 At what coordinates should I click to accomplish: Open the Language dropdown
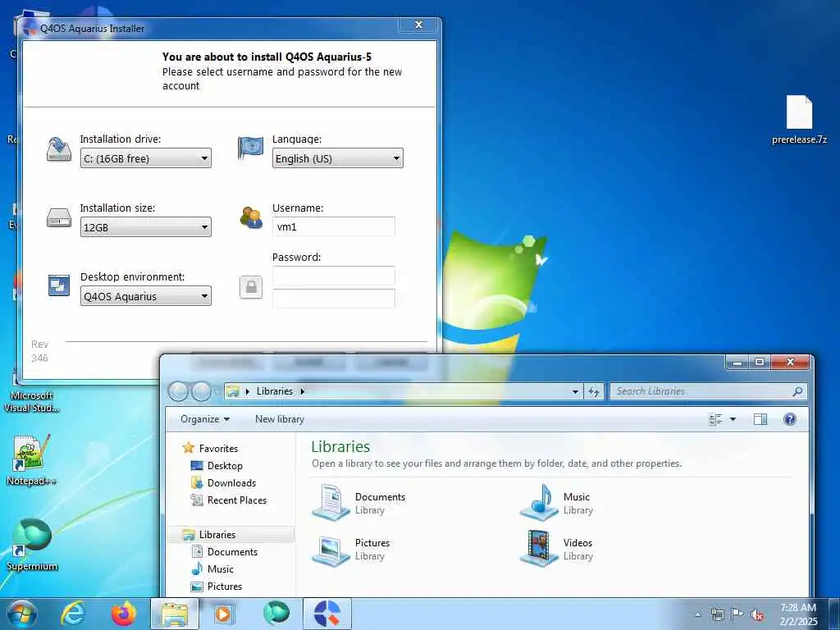coord(337,158)
